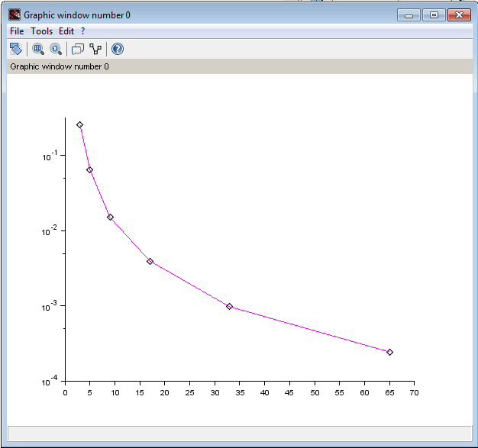
Task: Click the empty status bar field at bottom
Action: [x=240, y=433]
